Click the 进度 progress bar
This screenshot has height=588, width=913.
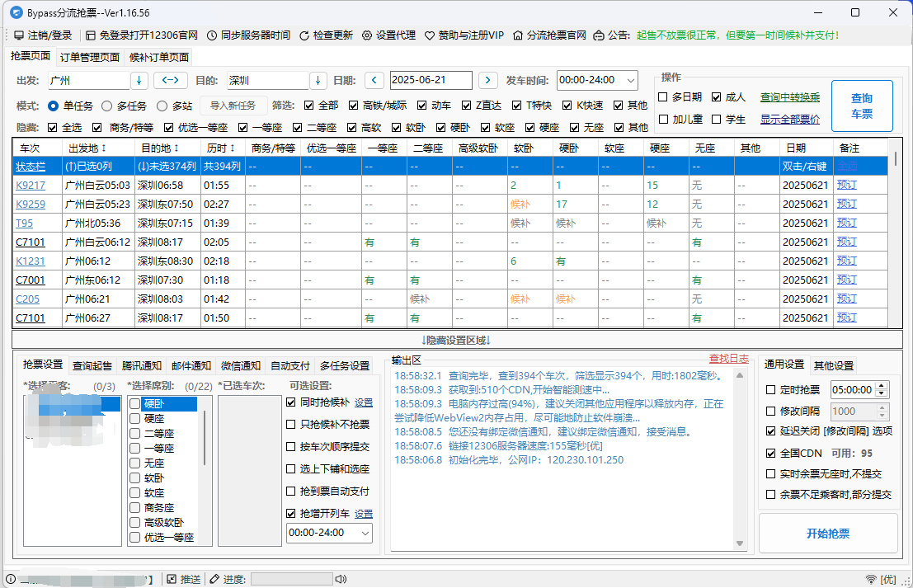click(292, 579)
